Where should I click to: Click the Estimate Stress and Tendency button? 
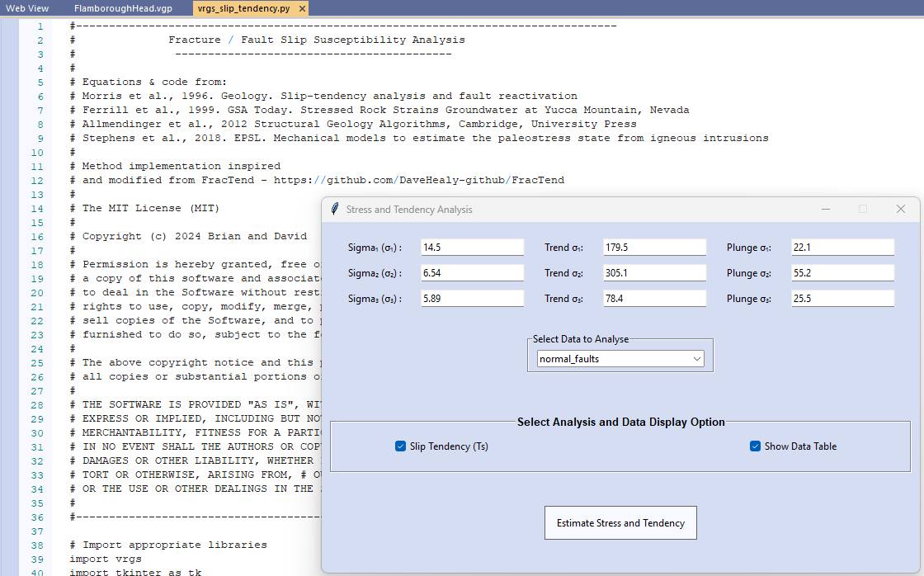620,523
